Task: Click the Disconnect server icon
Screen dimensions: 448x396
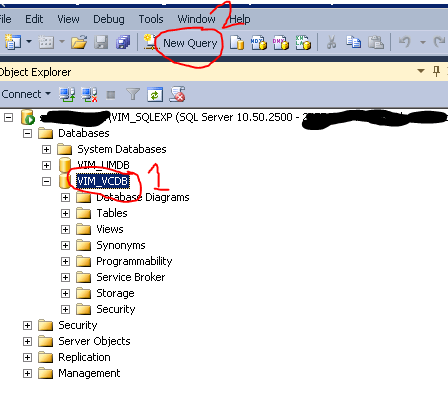Action: coord(89,95)
